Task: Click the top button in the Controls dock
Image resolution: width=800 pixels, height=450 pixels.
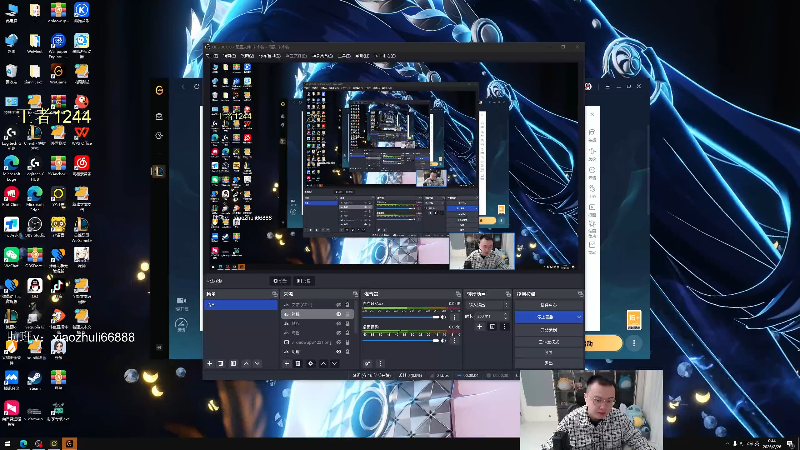Action: (x=549, y=305)
